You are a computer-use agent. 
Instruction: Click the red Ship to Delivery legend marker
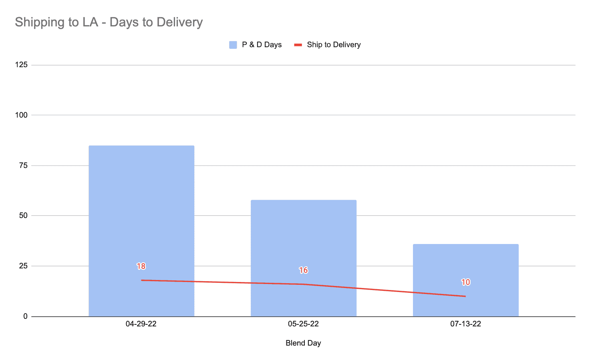pyautogui.click(x=298, y=45)
